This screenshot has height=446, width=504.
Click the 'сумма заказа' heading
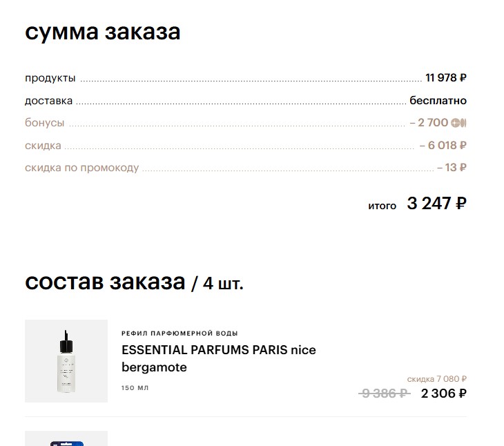coord(102,32)
